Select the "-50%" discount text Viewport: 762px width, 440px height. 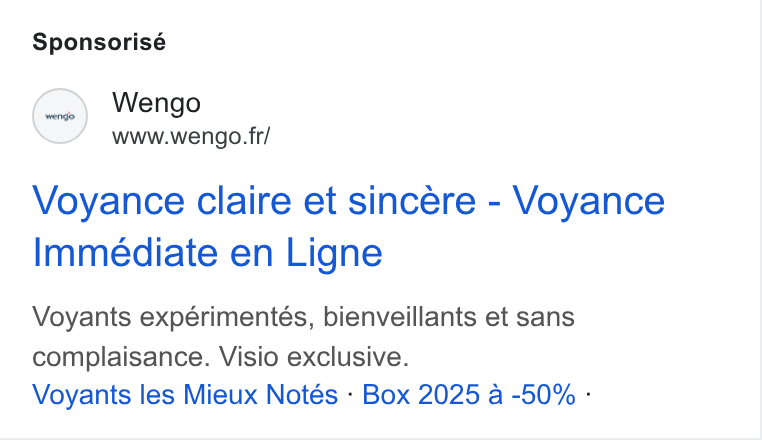coord(543,394)
